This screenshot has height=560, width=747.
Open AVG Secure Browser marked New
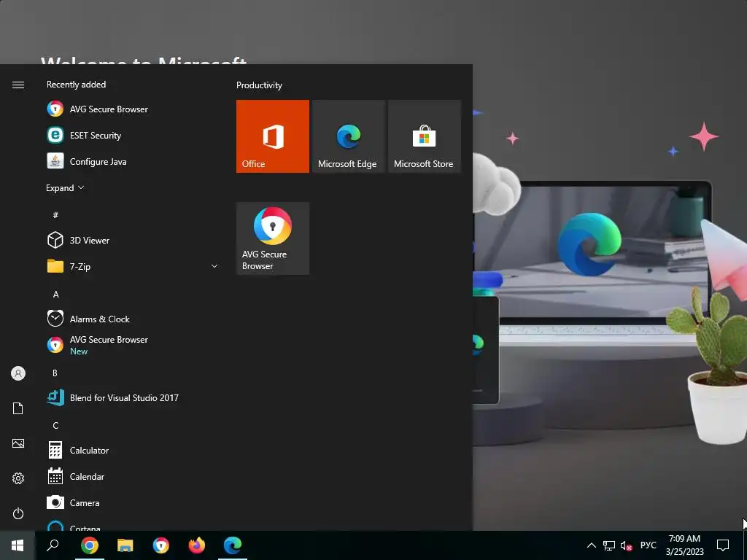(x=132, y=345)
